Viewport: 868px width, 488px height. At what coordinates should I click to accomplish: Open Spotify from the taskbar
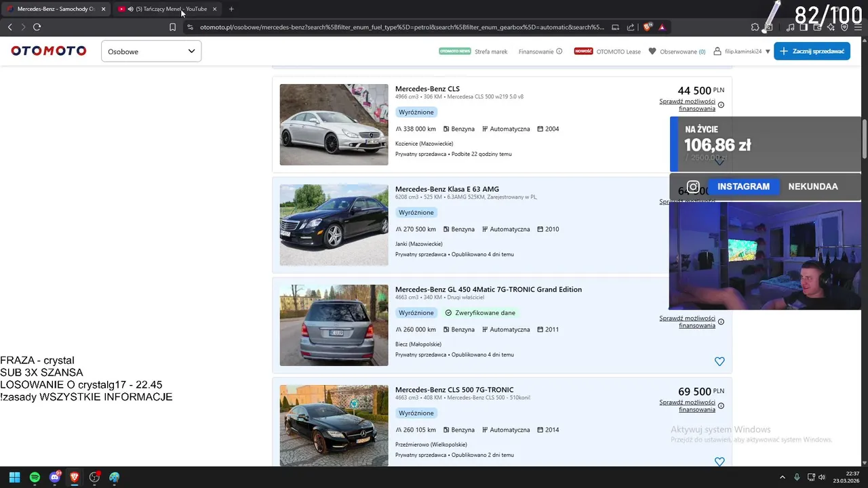(35, 477)
